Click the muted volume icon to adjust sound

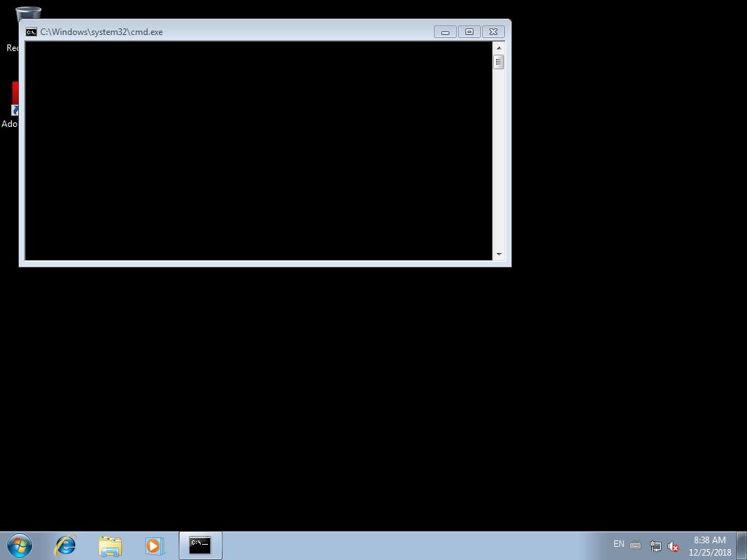(673, 545)
